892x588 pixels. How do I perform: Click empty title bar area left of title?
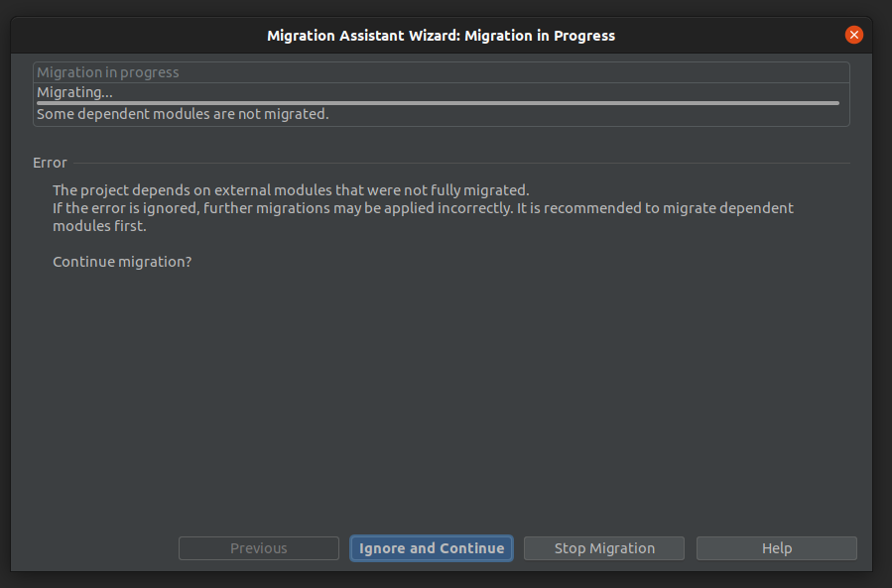point(129,36)
